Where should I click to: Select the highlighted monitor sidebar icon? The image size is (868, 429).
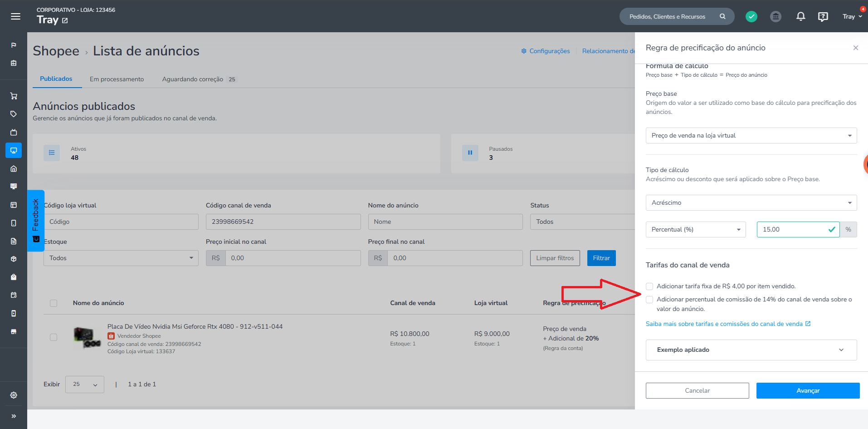click(14, 150)
